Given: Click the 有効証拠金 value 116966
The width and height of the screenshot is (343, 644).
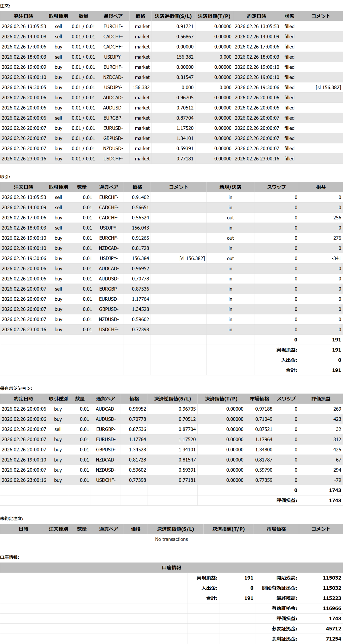Looking at the screenshot, I should pos(332,608).
